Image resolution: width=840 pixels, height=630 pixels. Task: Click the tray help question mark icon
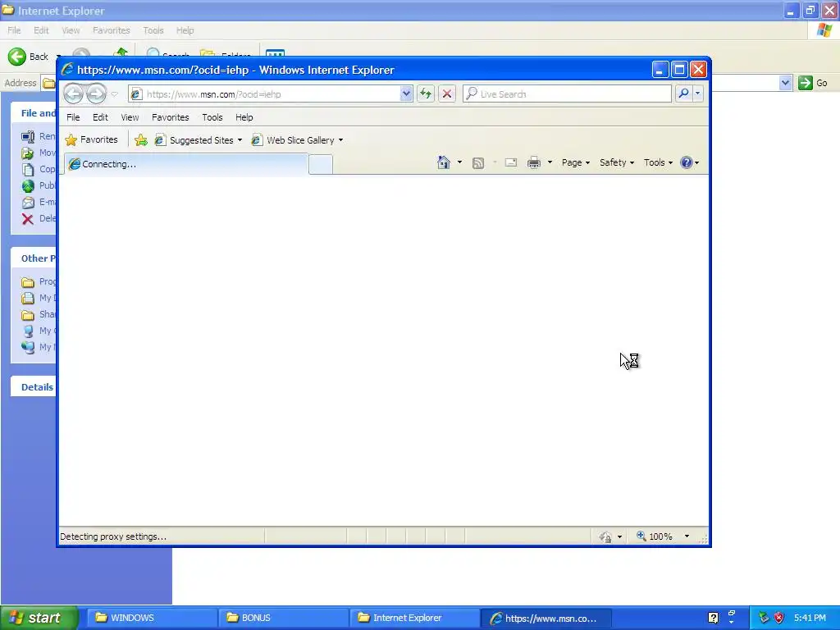point(713,618)
